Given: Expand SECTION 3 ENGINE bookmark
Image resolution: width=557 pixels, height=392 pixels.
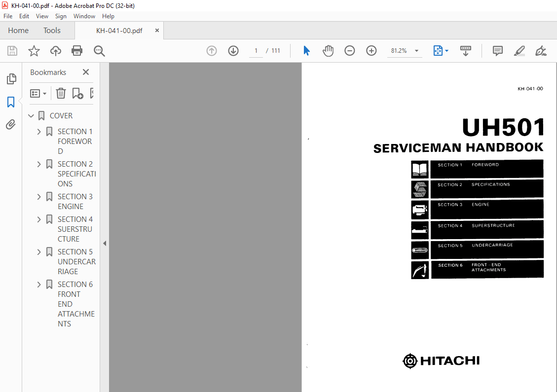Looking at the screenshot, I should click(x=38, y=196).
